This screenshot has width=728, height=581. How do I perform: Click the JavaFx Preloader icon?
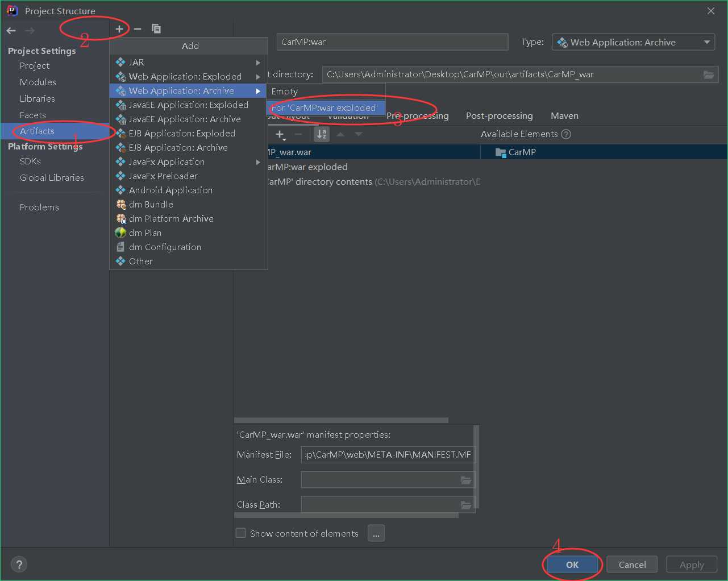[120, 176]
